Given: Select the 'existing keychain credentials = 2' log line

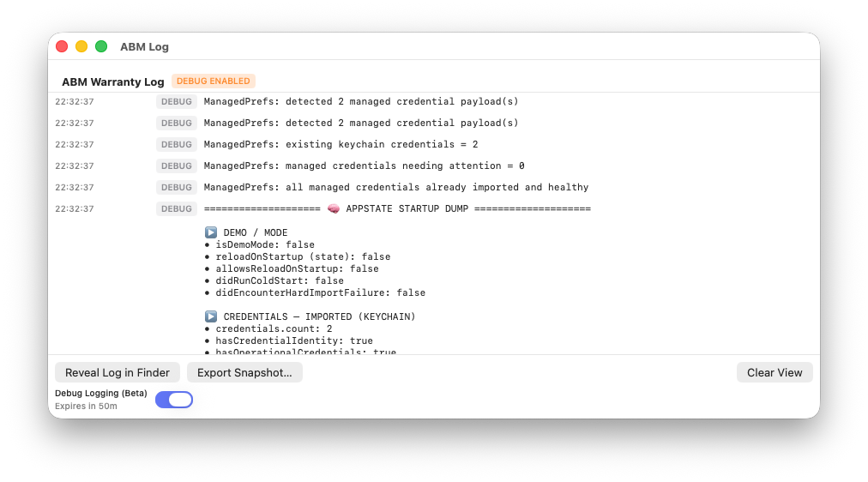Looking at the screenshot, I should [341, 144].
